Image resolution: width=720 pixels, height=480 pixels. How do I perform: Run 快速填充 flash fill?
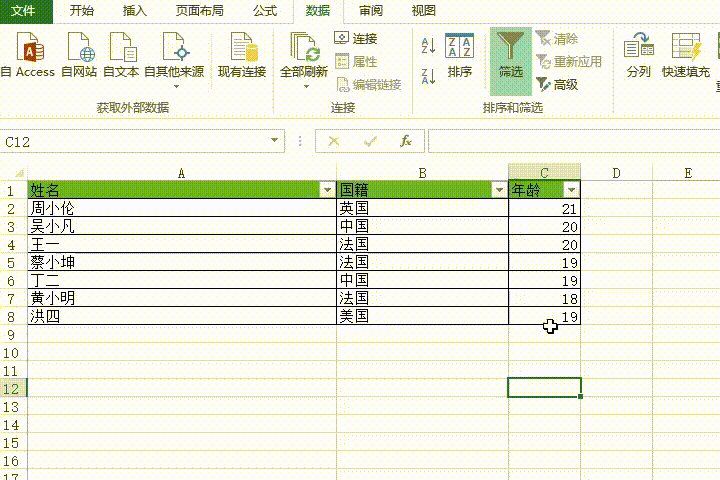point(687,55)
